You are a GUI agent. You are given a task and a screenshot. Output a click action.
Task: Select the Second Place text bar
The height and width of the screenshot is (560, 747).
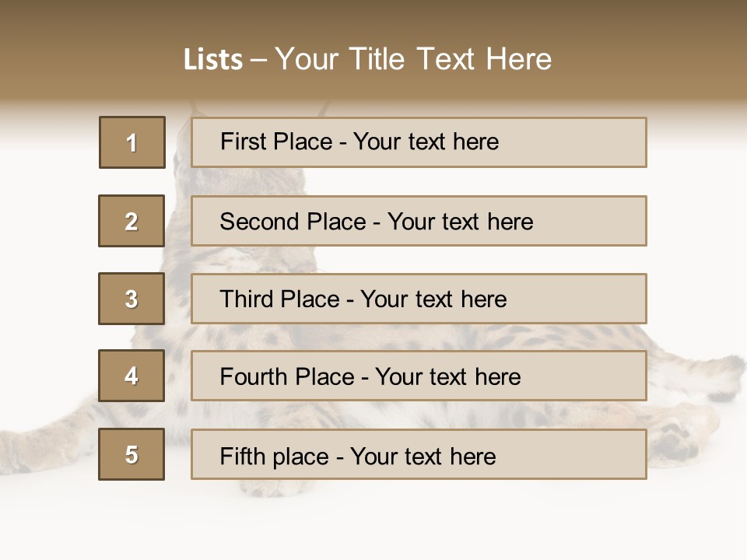pos(419,221)
